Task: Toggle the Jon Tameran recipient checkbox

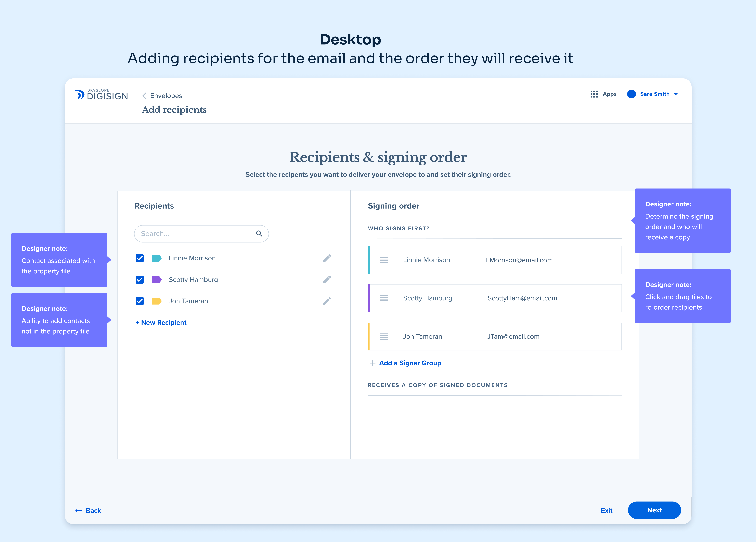Action: [x=140, y=301]
